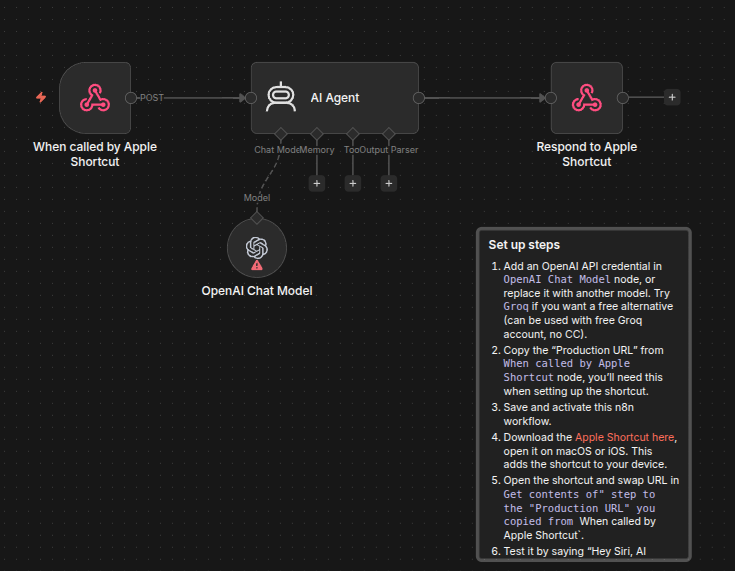Click the Respond node input connector circle
Screen dimensions: 735x571
tap(551, 98)
